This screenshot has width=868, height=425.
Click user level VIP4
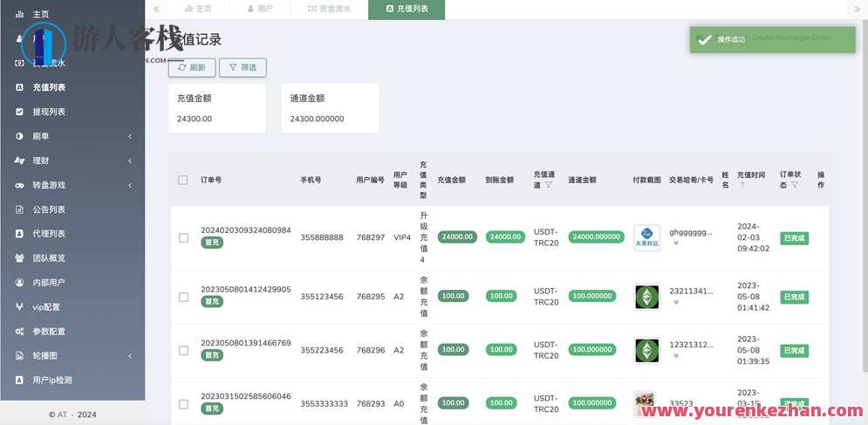point(402,237)
